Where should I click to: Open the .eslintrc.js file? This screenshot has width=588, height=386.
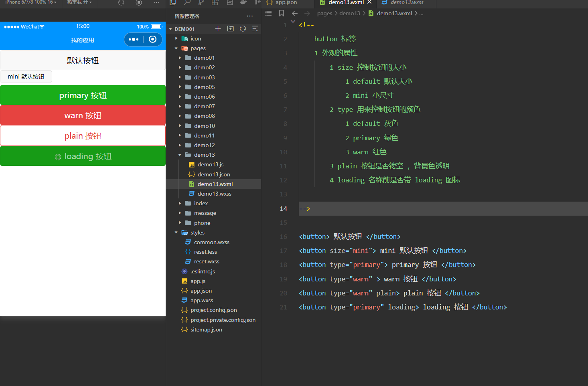(203, 271)
